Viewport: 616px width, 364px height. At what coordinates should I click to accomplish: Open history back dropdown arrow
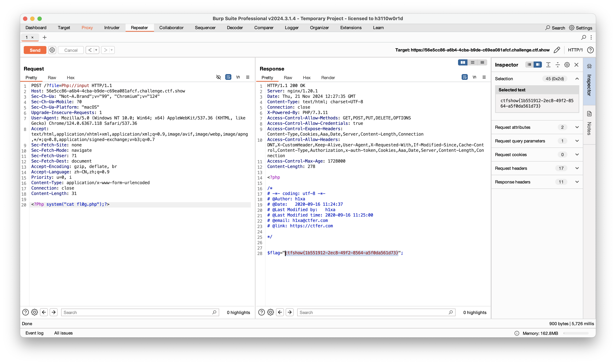96,50
